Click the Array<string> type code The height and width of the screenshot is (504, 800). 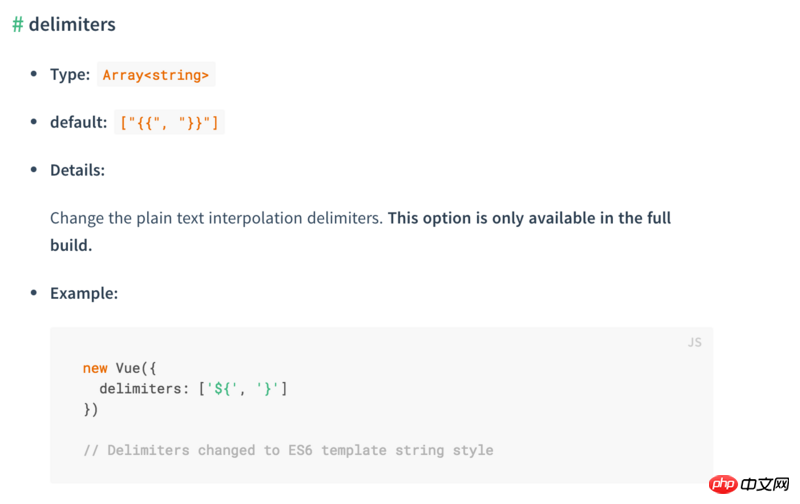pyautogui.click(x=156, y=74)
